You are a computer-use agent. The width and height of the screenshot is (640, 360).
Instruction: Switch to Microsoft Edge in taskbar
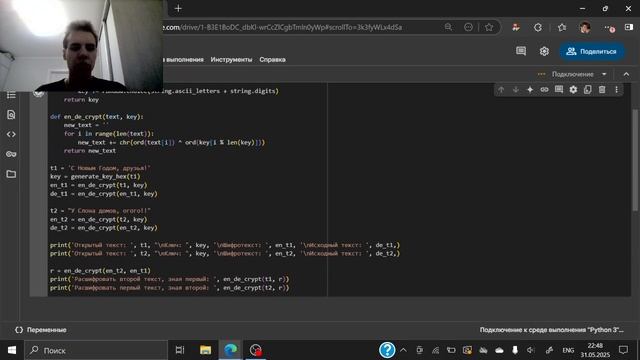coord(231,350)
